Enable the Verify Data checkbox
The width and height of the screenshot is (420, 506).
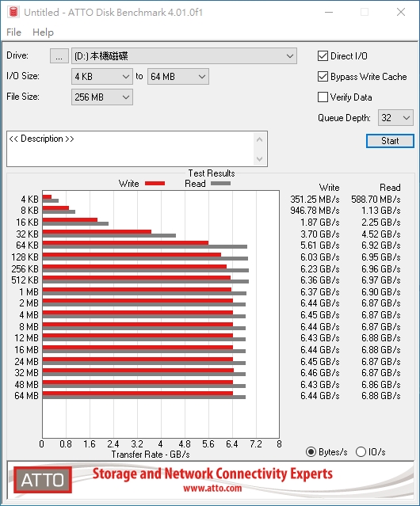323,97
